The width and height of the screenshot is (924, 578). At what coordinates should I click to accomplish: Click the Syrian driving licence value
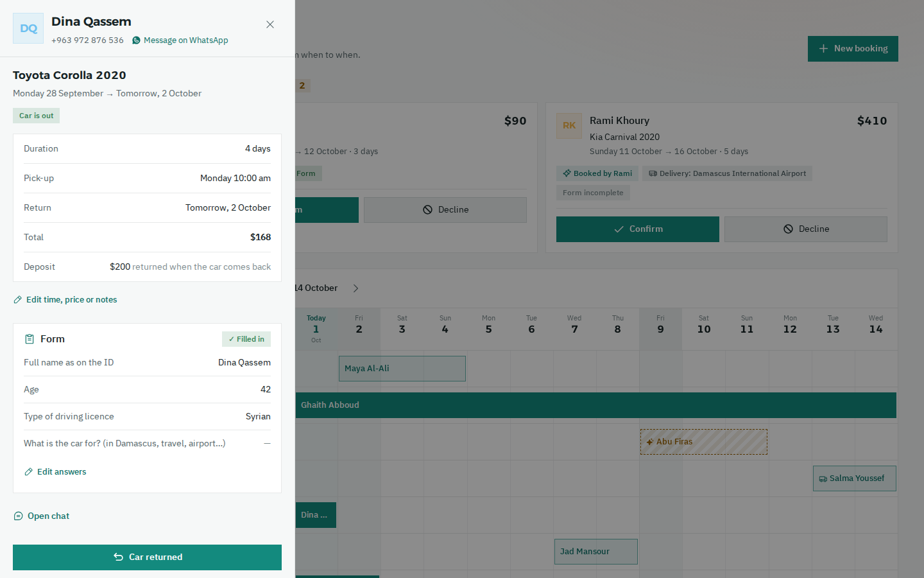(258, 417)
